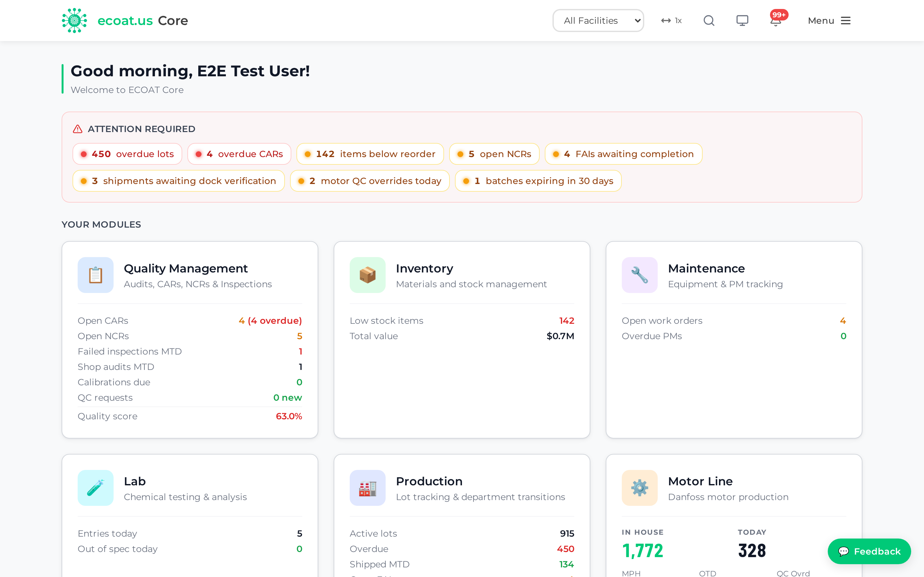Screen dimensions: 924x577
Task: Open the 5 open NCRs alert chip
Action: 494,154
